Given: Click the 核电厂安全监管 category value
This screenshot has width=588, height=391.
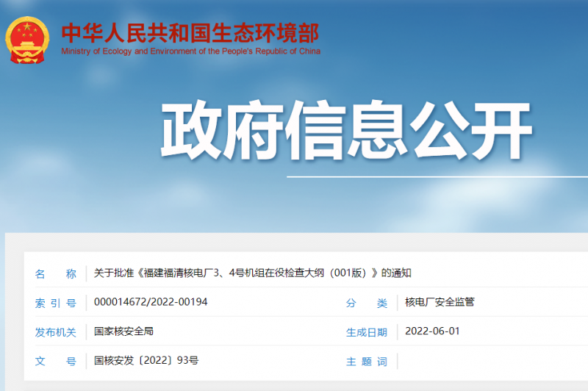Looking at the screenshot, I should [440, 302].
